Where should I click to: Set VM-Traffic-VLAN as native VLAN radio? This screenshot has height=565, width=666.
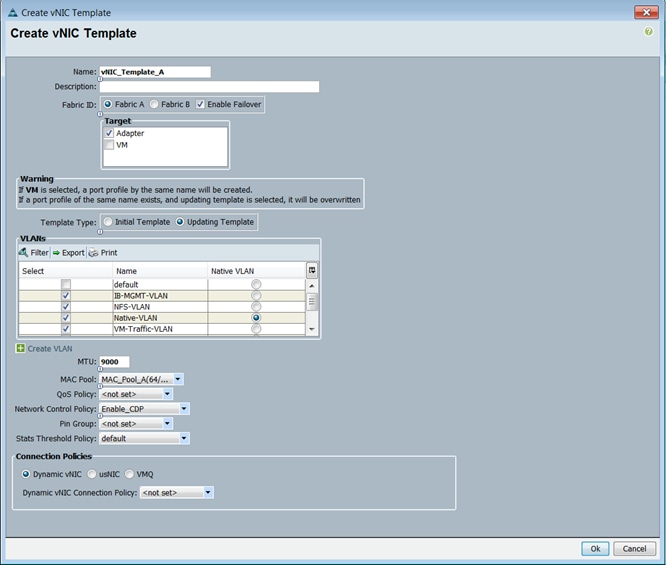(x=256, y=329)
